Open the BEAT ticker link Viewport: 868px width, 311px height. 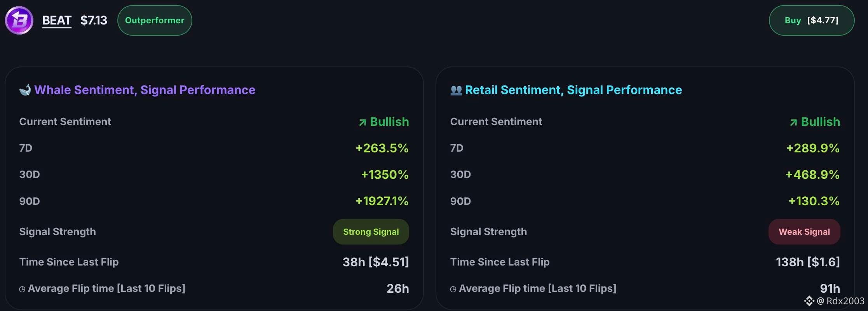(x=57, y=20)
